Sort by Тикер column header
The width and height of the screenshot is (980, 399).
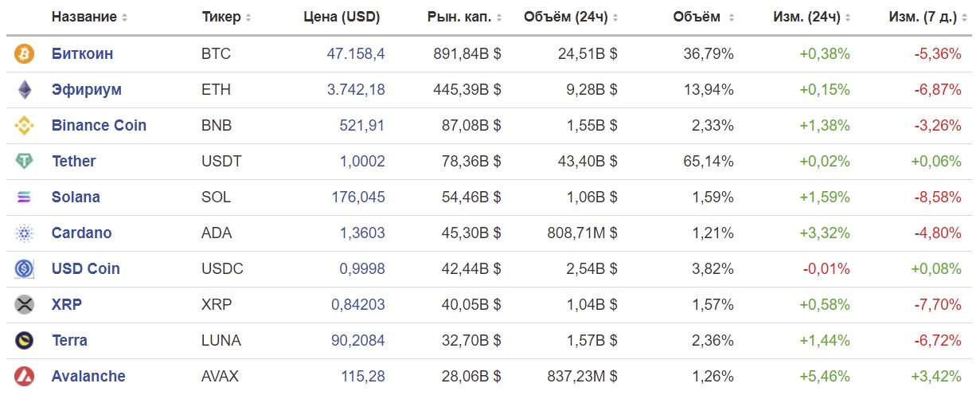click(227, 17)
